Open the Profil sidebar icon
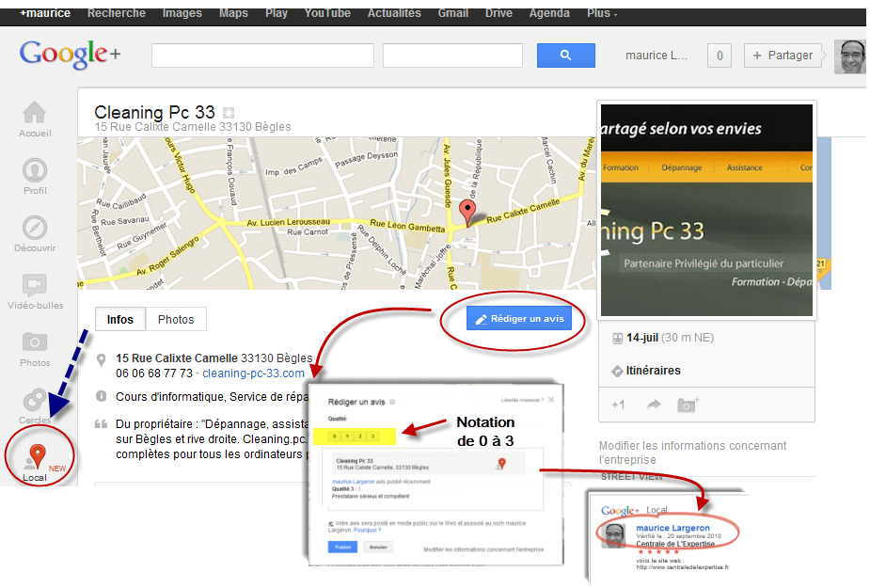The image size is (870, 588). pos(35,170)
